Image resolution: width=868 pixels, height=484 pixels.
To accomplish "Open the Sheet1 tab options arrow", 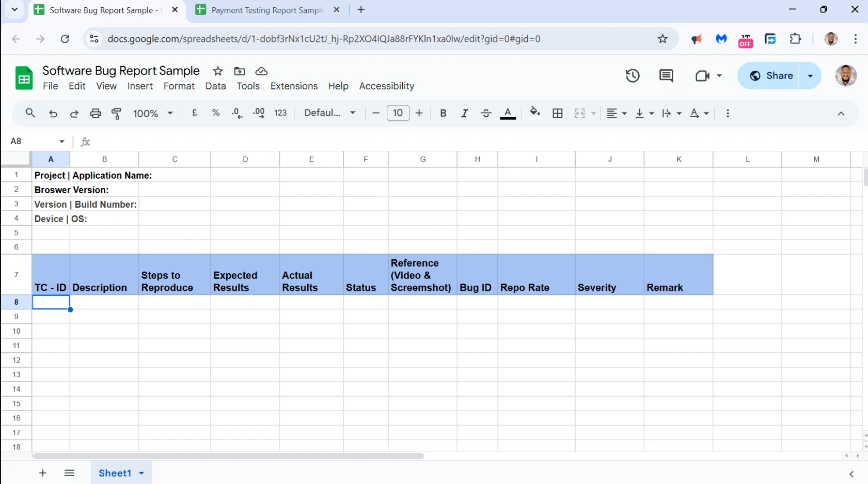I will click(141, 473).
